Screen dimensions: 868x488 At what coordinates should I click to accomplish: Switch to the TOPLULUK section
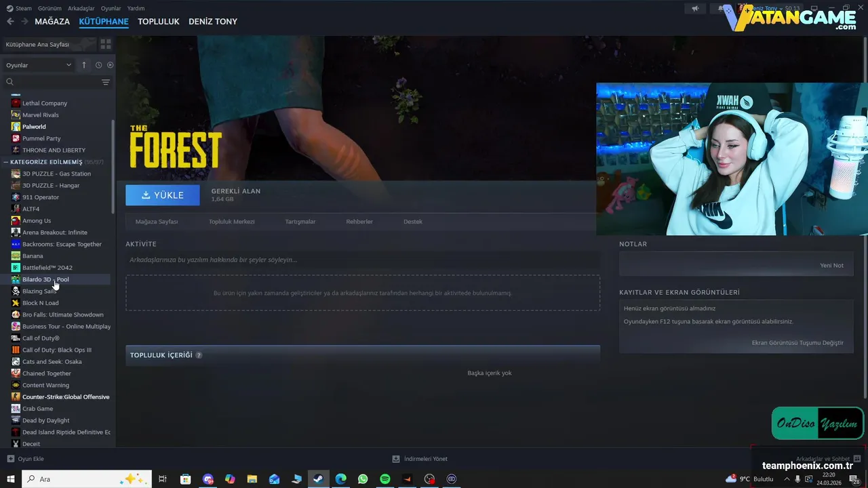tap(159, 22)
